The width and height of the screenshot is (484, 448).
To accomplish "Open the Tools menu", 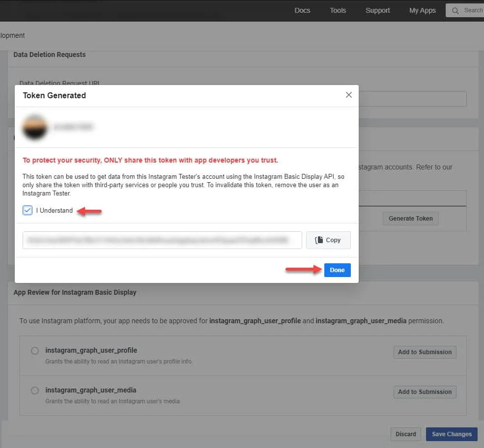I will click(x=338, y=10).
